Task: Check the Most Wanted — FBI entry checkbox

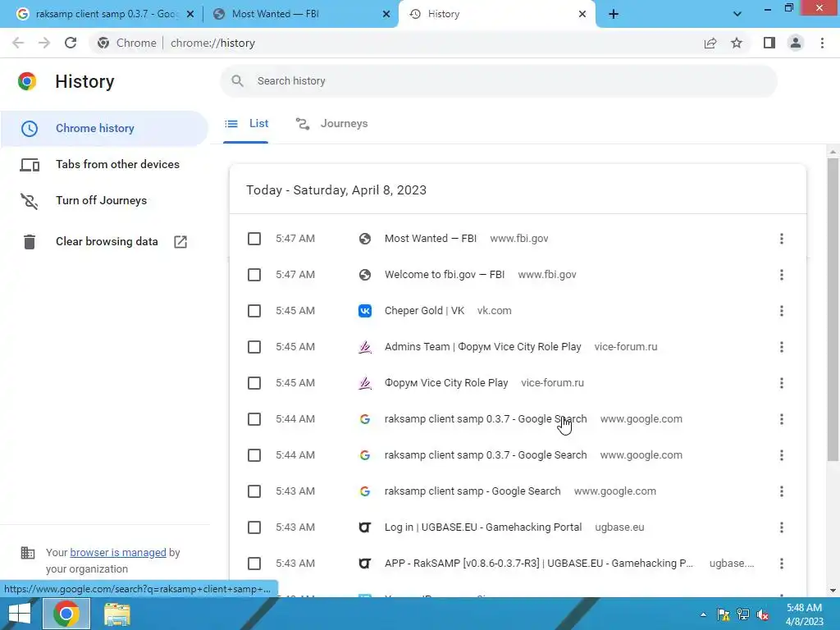Action: 254,239
